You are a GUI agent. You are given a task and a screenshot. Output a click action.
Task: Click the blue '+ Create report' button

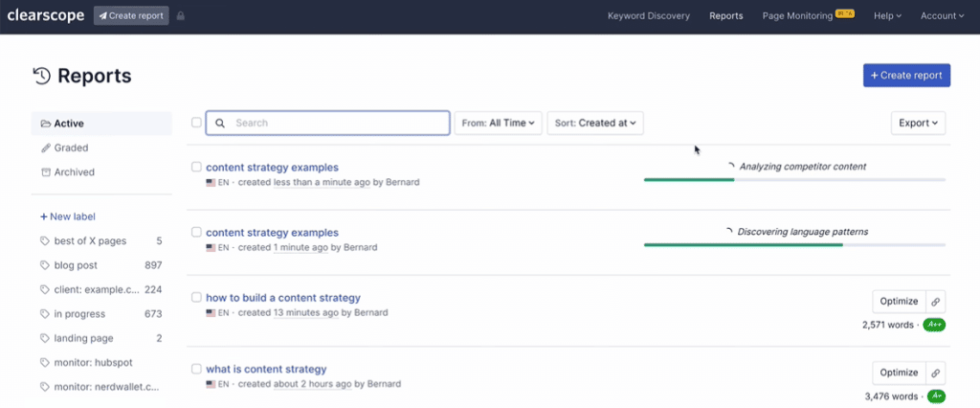(x=905, y=76)
